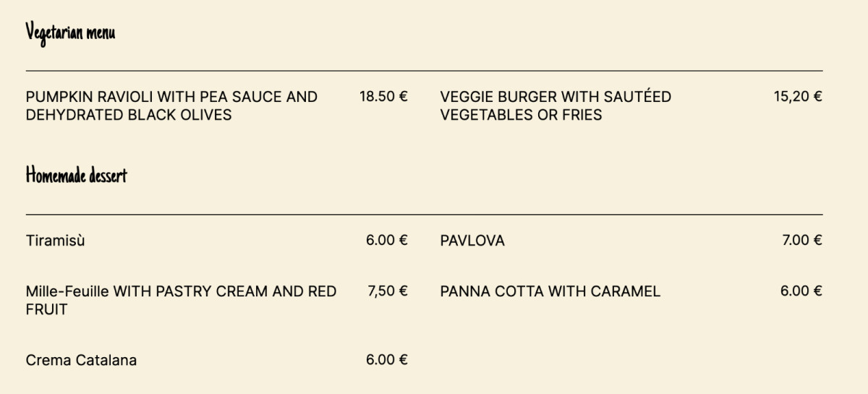Click the words VEGETABLES OR FRIES
The image size is (868, 394).
pyautogui.click(x=520, y=115)
